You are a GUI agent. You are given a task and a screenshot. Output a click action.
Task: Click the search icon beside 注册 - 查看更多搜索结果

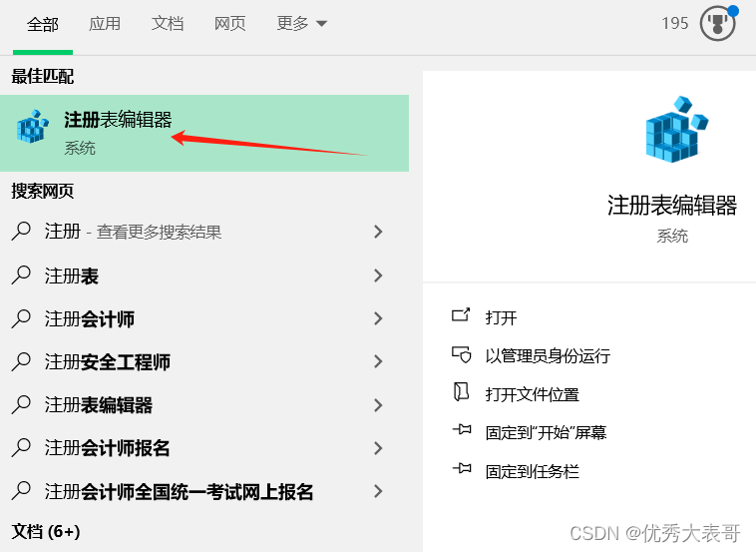(21, 232)
